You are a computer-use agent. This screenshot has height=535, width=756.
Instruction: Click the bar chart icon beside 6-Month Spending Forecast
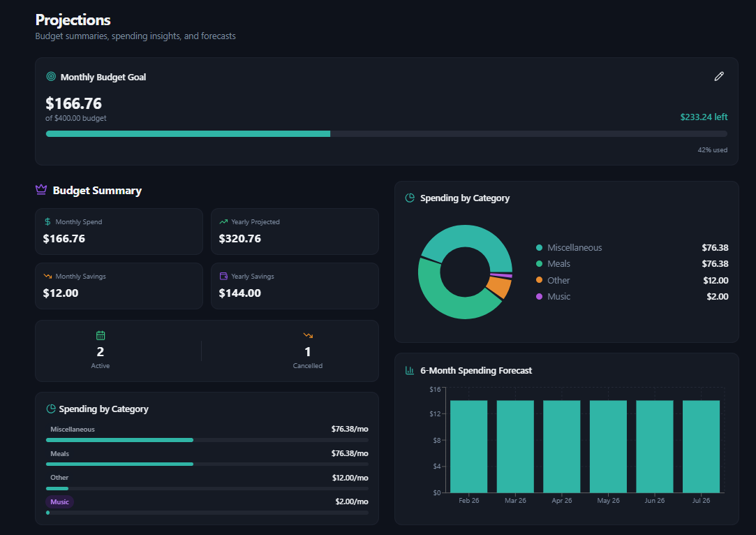pos(410,370)
